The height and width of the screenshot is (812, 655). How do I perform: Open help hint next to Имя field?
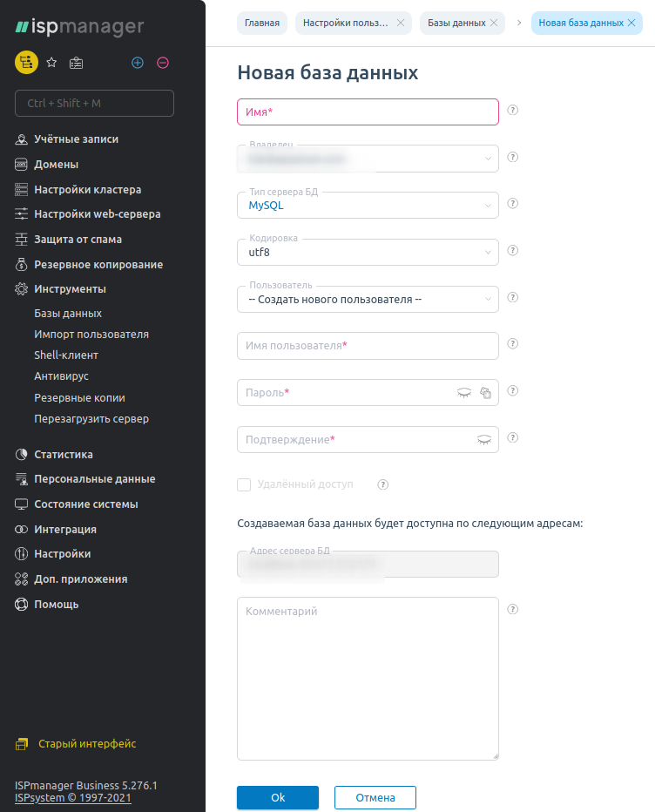513,111
